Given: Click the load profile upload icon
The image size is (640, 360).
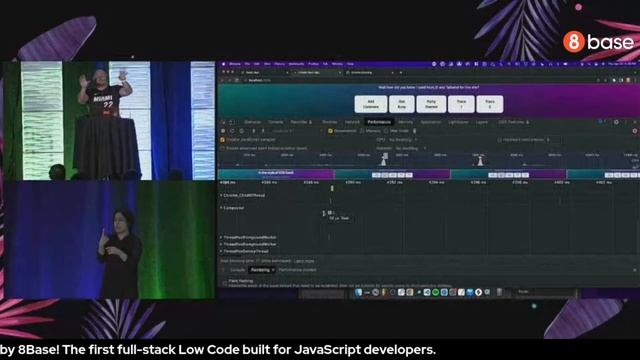Looking at the screenshot, I should 253,131.
